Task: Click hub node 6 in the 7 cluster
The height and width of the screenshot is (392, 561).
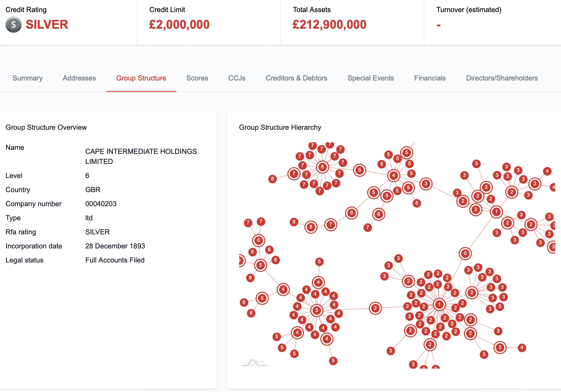Action: [x=322, y=167]
